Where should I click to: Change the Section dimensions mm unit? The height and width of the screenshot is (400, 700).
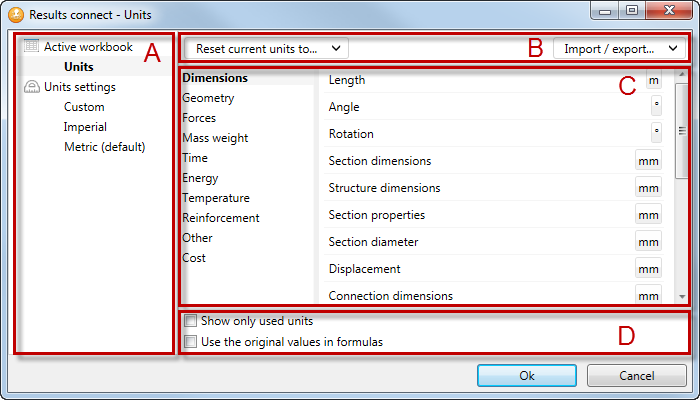[648, 161]
